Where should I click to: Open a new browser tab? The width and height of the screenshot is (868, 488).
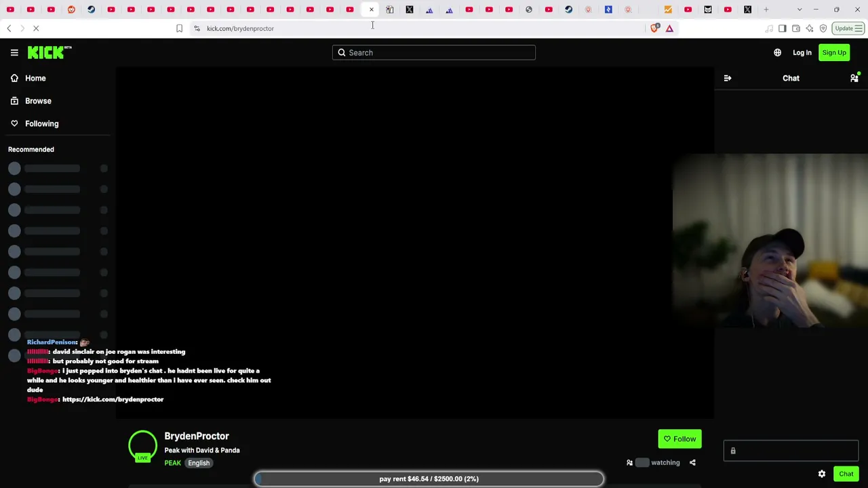[766, 9]
